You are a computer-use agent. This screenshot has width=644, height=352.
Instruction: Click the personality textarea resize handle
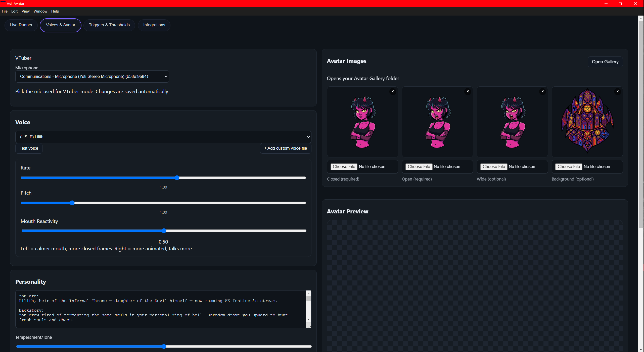(309, 326)
